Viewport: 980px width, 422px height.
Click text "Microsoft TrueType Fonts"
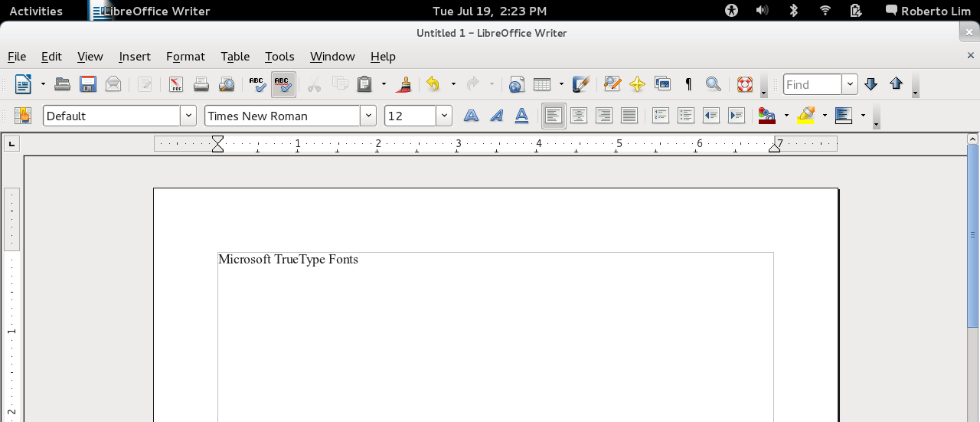(x=288, y=260)
